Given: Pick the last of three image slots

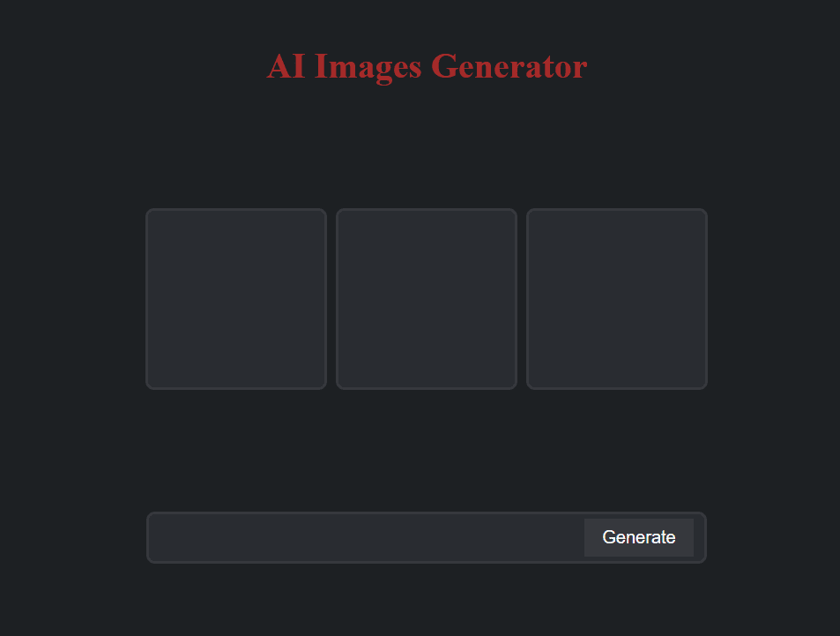Looking at the screenshot, I should 617,299.
